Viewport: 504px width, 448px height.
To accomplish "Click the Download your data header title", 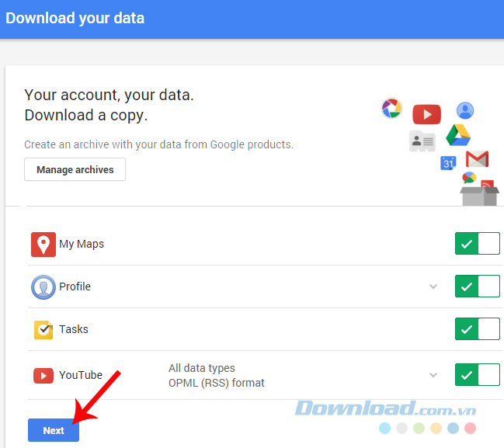I will click(75, 18).
